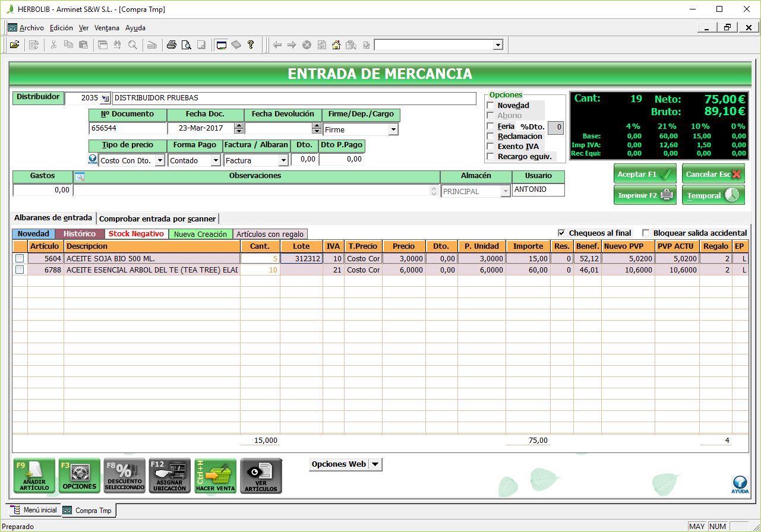Click the Nueva Creación filter button
The image size is (761, 532).
click(x=200, y=234)
